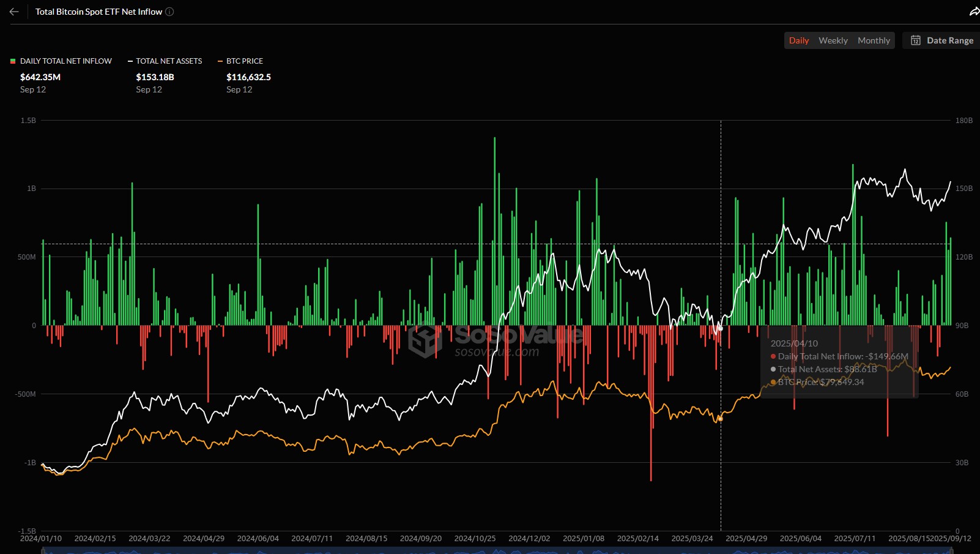Click the 2024/08/15 date axis label
Viewport: 980px width, 554px height.
[x=366, y=539]
